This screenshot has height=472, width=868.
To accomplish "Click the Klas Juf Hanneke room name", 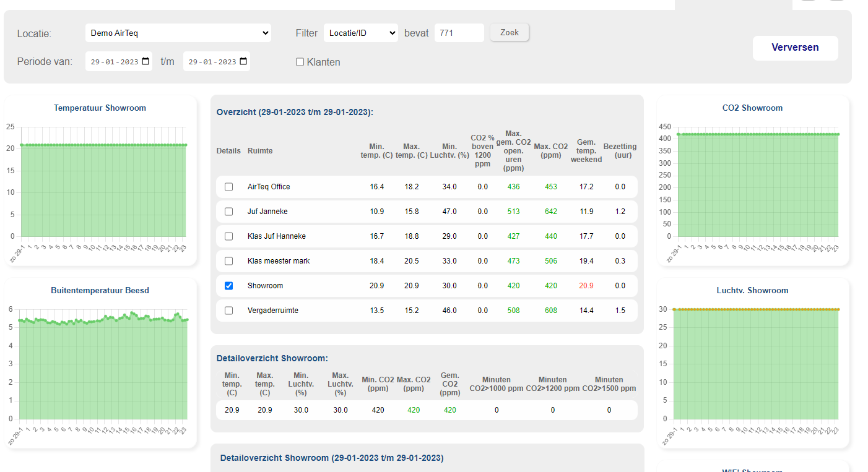I will click(277, 236).
